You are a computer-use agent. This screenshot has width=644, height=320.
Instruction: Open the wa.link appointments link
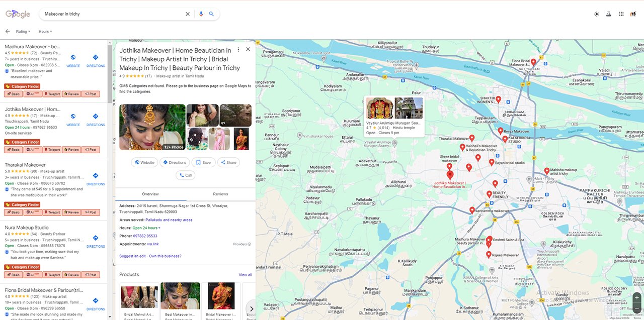[x=153, y=244]
